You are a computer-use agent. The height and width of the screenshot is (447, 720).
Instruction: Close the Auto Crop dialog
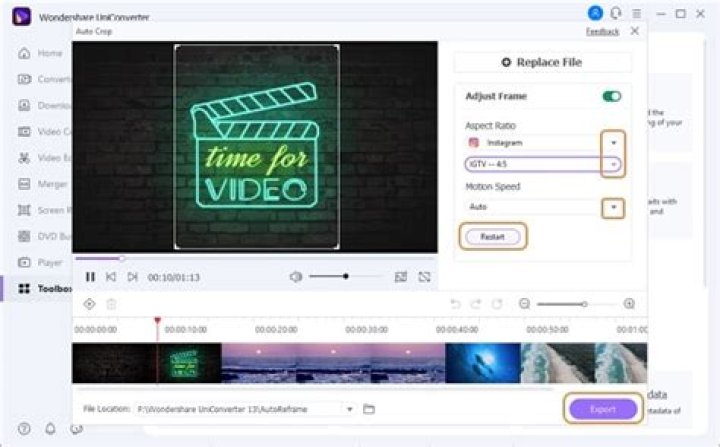[635, 31]
